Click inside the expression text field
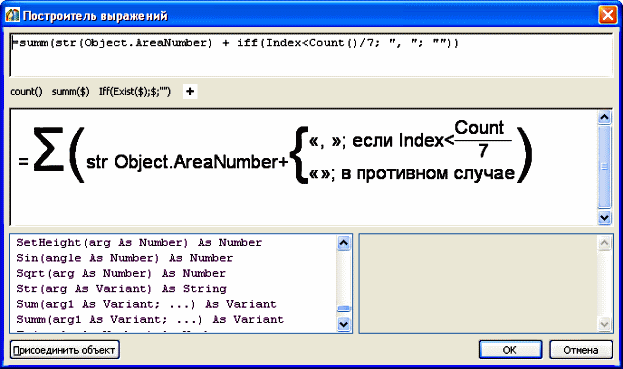The image size is (623, 369). tap(311, 55)
